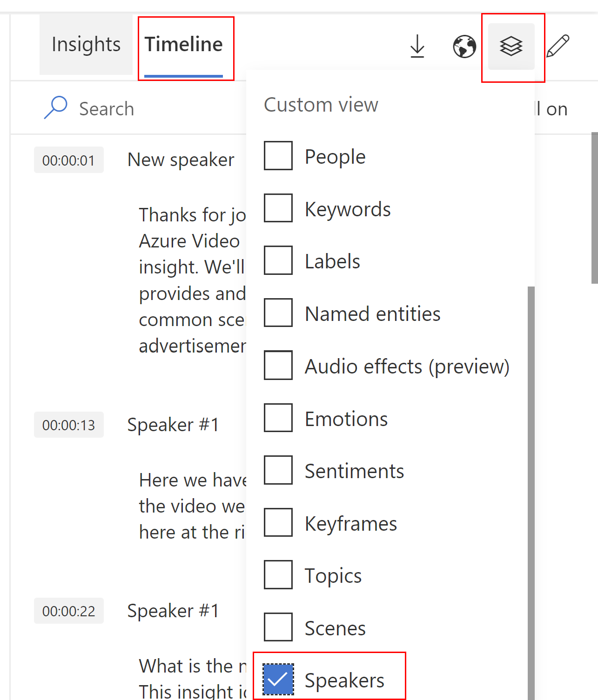Image resolution: width=598 pixels, height=700 pixels.
Task: Click the magnifier search icon
Action: click(x=55, y=107)
